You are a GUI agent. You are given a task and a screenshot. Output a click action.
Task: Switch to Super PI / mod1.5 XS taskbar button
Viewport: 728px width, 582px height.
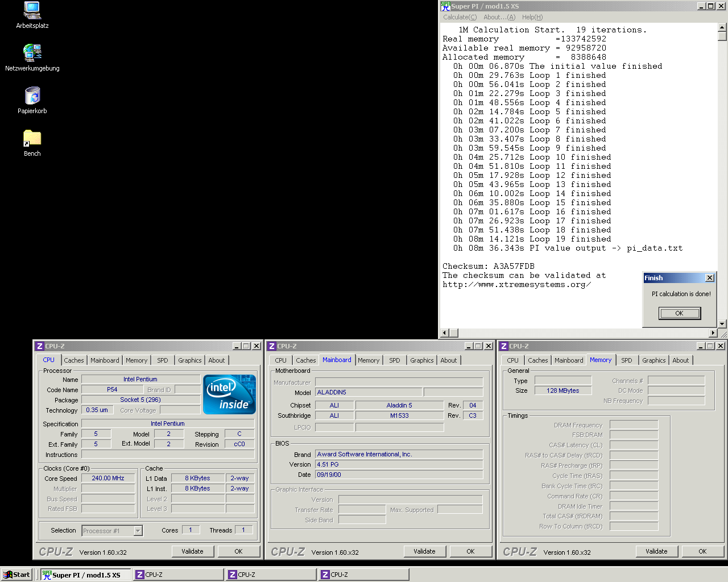[85, 575]
